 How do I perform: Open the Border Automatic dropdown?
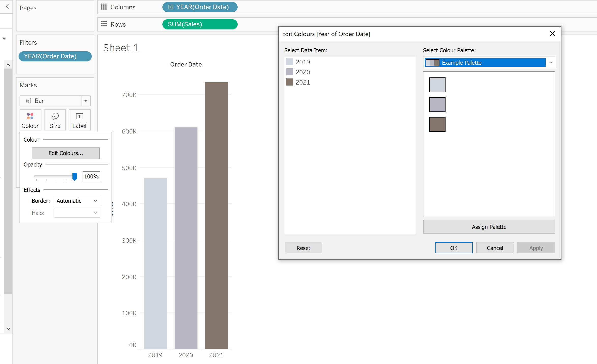[x=77, y=201]
